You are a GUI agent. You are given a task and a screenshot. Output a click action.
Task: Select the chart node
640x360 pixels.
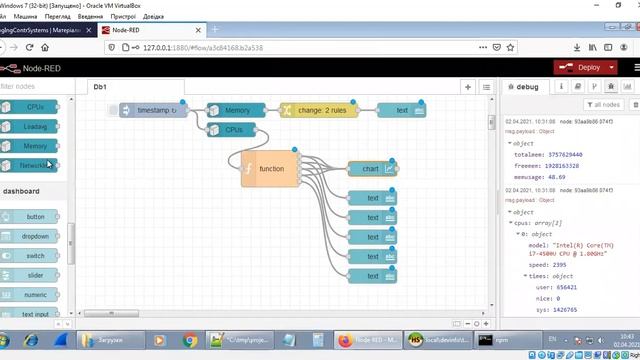(x=372, y=169)
